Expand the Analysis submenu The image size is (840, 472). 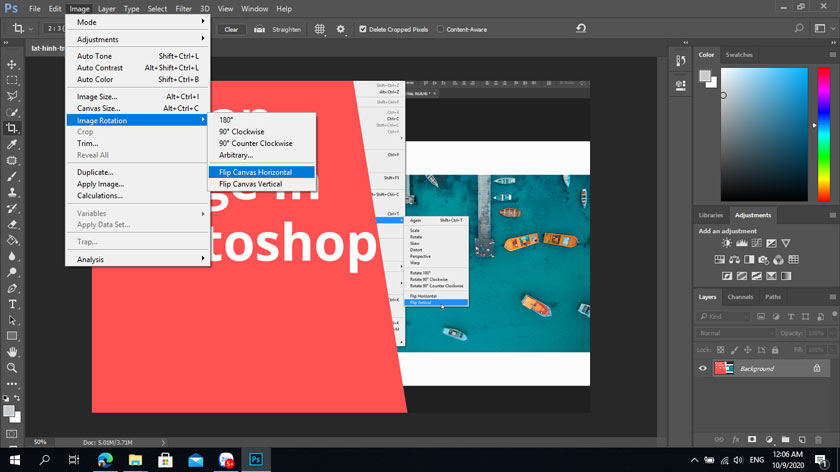(138, 259)
